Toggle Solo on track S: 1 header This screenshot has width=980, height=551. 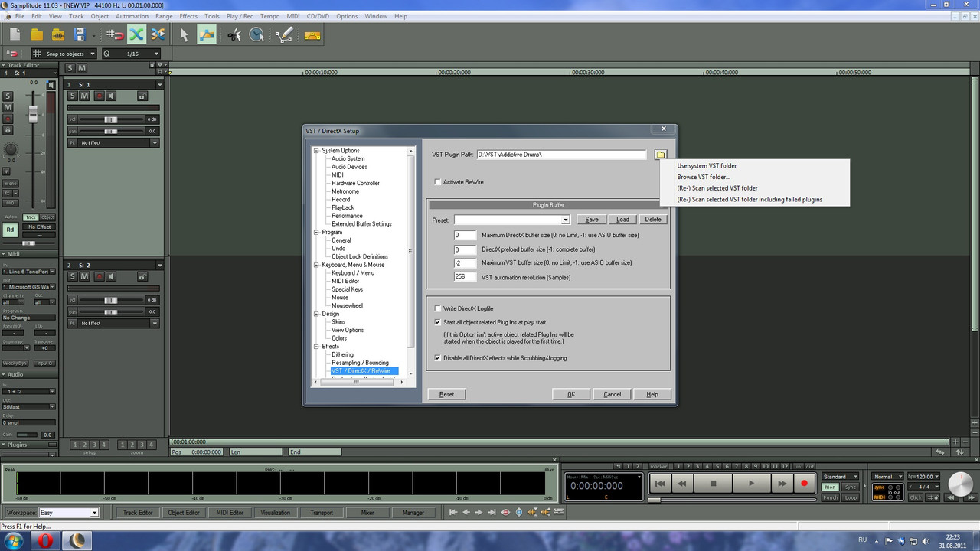tap(73, 96)
